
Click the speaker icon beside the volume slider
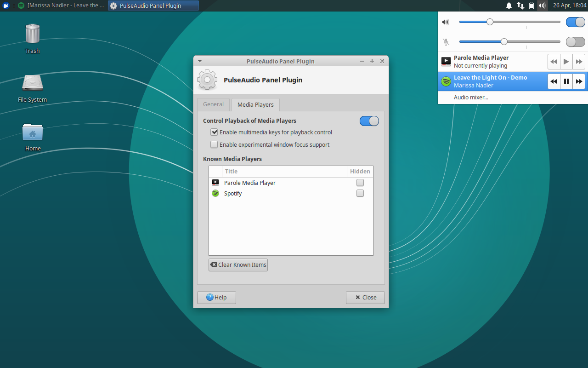(446, 22)
